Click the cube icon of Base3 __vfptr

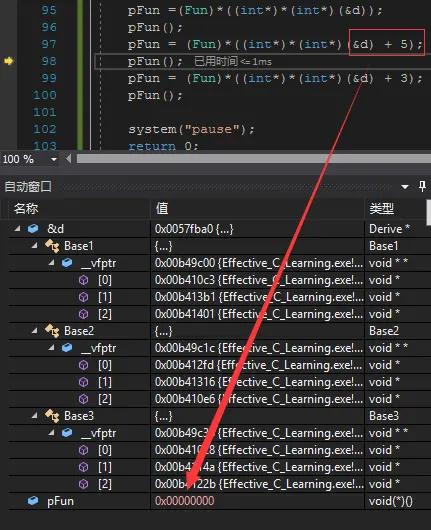click(67, 433)
